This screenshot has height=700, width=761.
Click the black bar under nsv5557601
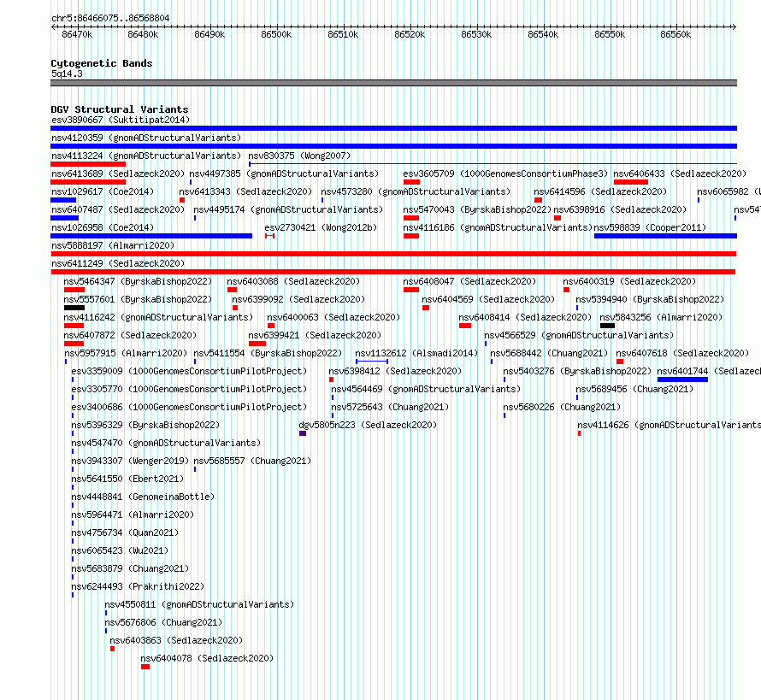74,308
